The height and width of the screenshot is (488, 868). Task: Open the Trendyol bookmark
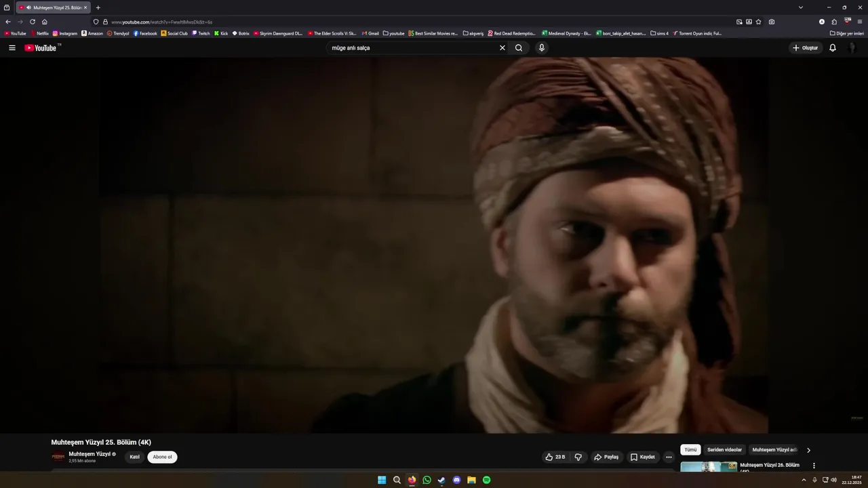[x=118, y=33]
